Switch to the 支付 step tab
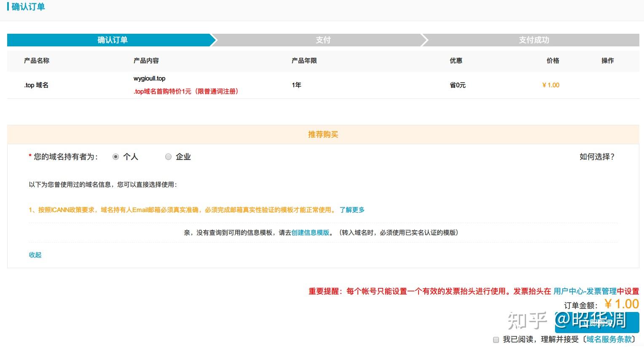Image resolution: width=644 pixels, height=347 pixels. [x=323, y=40]
